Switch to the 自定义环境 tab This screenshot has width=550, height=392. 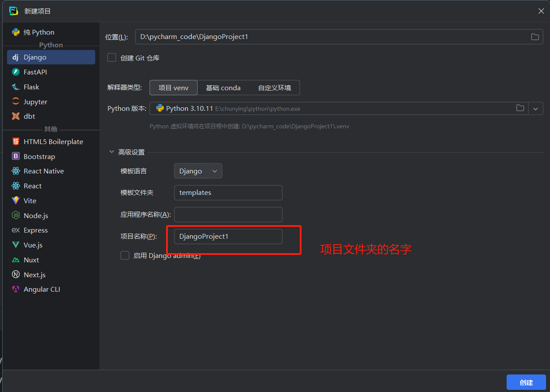pyautogui.click(x=276, y=88)
